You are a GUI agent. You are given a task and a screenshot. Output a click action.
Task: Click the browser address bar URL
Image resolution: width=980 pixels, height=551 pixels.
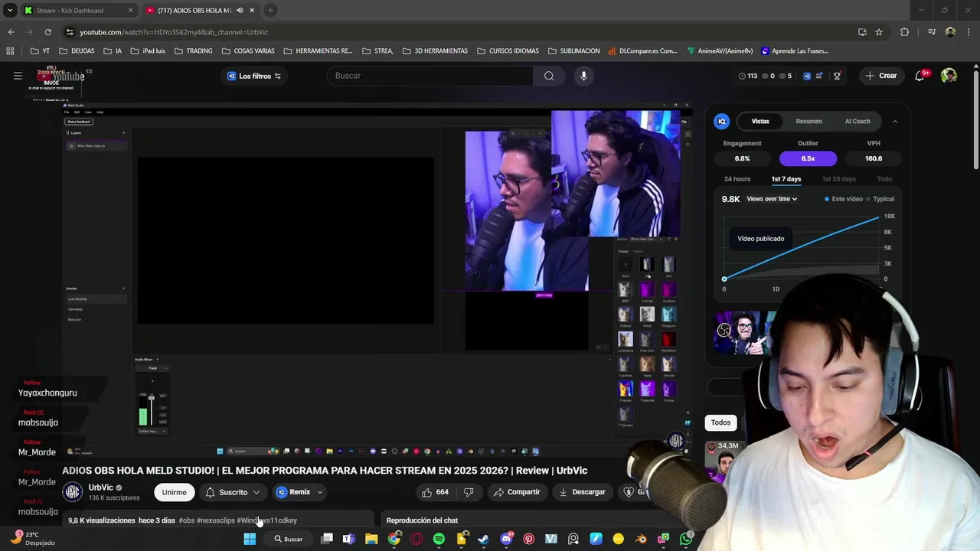[174, 32]
